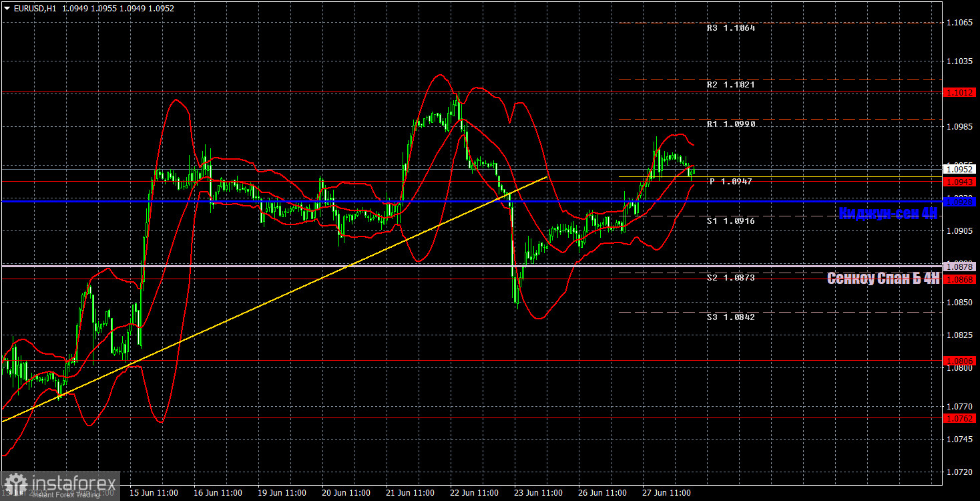Click the 1.0878 Senkou Span price tag
This screenshot has height=501, width=980.
[960, 267]
